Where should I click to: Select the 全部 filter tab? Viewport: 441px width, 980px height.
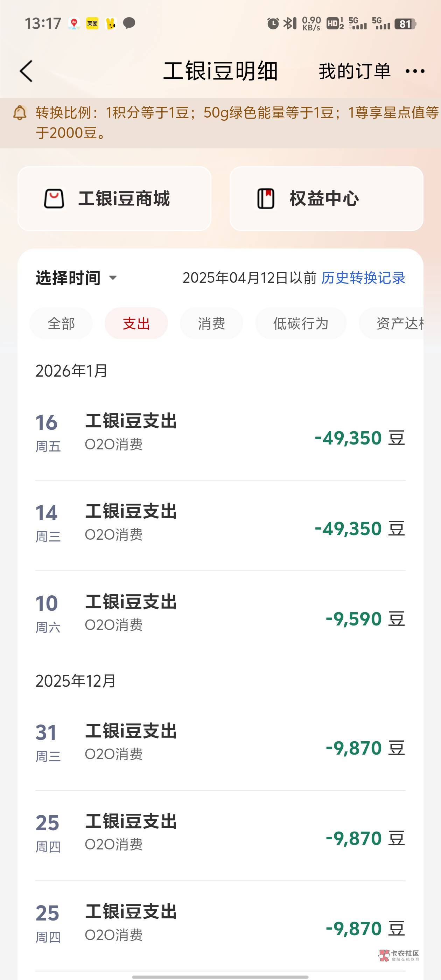(x=61, y=324)
